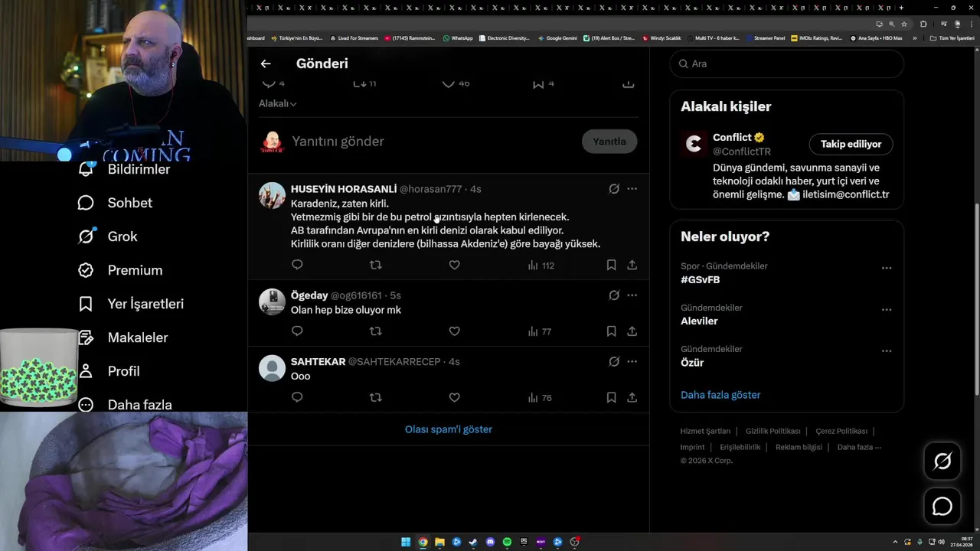
Task: Open more options on HUSEYİN HORASANLİ's post
Action: point(632,189)
